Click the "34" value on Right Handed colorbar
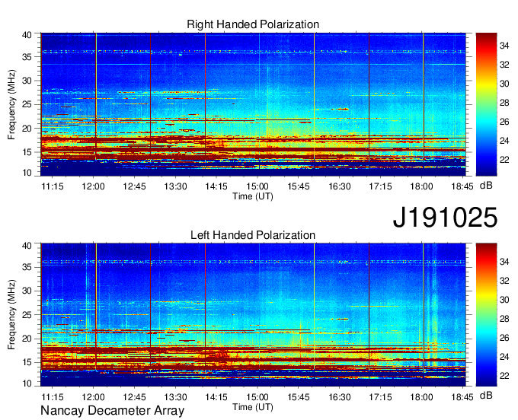The width and height of the screenshot is (518, 420). pos(504,46)
